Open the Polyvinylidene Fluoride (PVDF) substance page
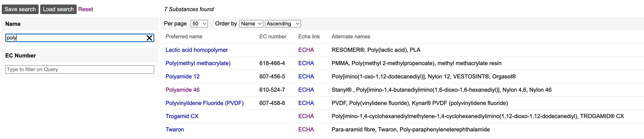 point(205,103)
